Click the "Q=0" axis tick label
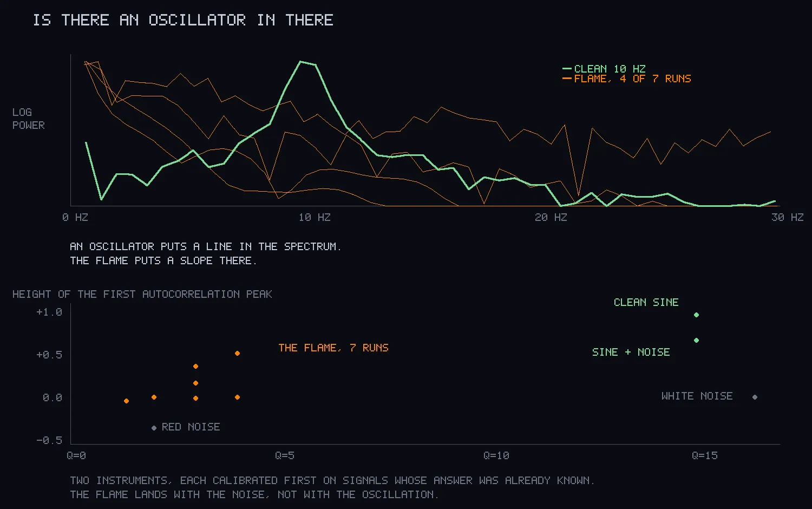Image resolution: width=812 pixels, height=509 pixels. coord(76,455)
